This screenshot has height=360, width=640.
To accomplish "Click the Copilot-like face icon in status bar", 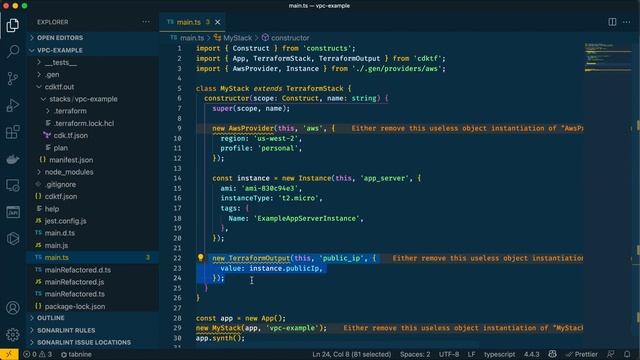I will point(553,354).
